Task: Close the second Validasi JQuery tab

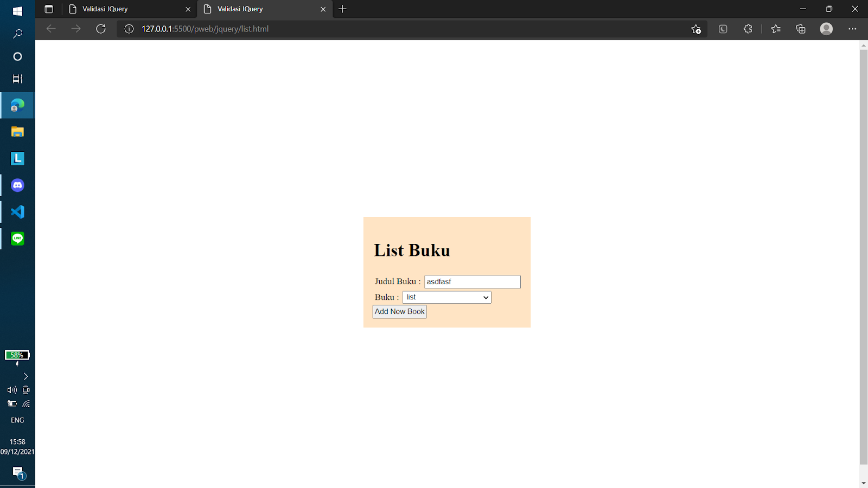Action: tap(323, 9)
